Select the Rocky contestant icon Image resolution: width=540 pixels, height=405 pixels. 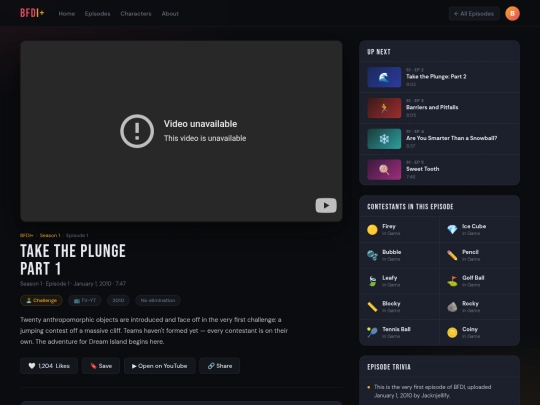pyautogui.click(x=452, y=307)
